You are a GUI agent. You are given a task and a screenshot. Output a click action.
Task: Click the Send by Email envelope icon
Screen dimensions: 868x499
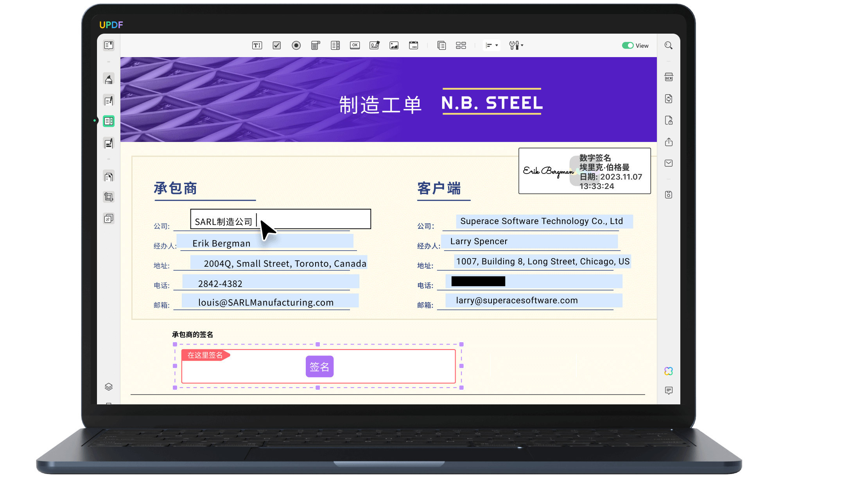(x=669, y=163)
